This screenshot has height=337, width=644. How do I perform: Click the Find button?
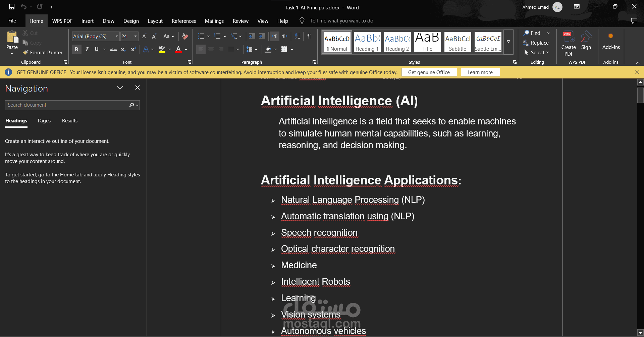click(532, 33)
